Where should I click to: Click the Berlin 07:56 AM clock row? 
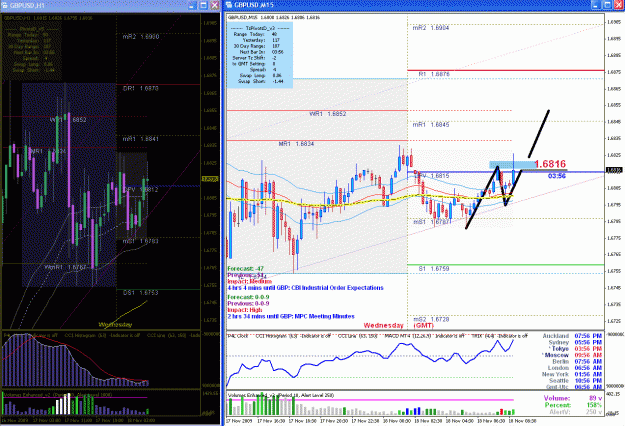click(x=577, y=361)
